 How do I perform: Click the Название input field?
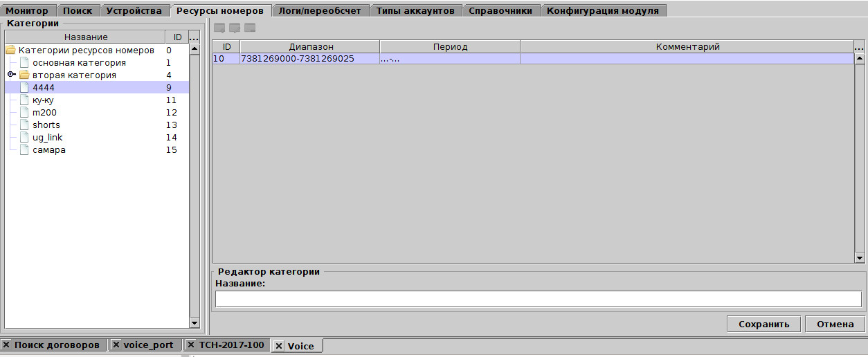tap(538, 299)
